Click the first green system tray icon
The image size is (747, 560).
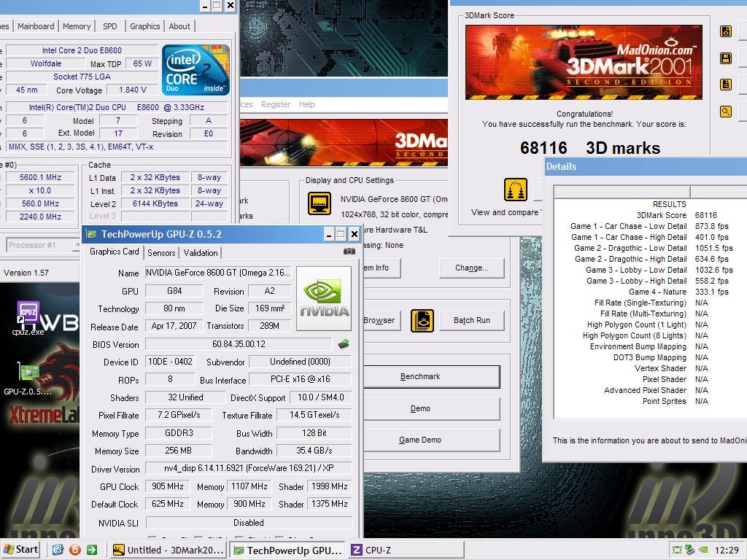pyautogui.click(x=677, y=550)
